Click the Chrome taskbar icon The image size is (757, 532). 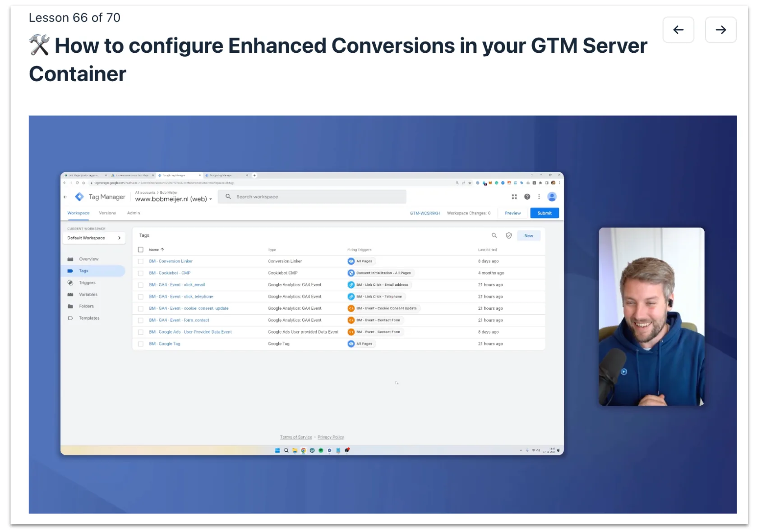coord(304,450)
